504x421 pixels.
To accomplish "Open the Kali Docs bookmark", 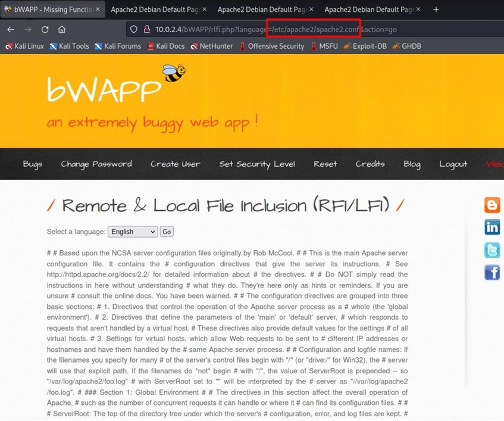I will click(166, 46).
